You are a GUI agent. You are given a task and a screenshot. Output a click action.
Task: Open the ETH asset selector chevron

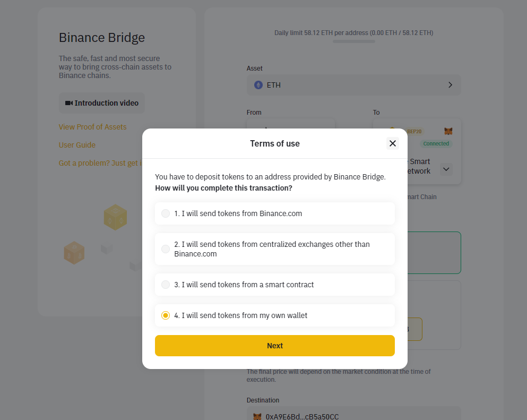point(450,85)
